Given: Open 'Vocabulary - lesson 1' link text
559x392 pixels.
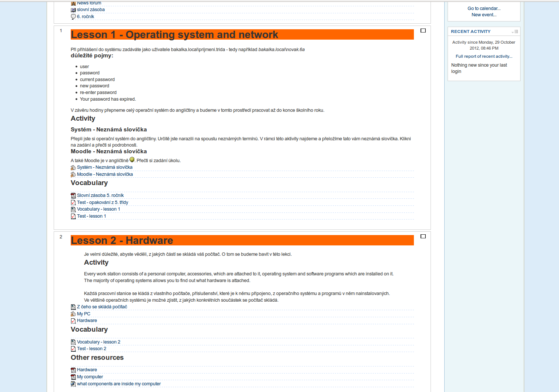Looking at the screenshot, I should coord(98,210).
